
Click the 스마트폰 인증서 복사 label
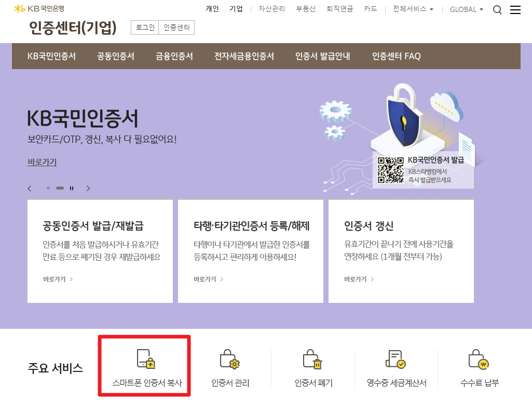point(147,383)
